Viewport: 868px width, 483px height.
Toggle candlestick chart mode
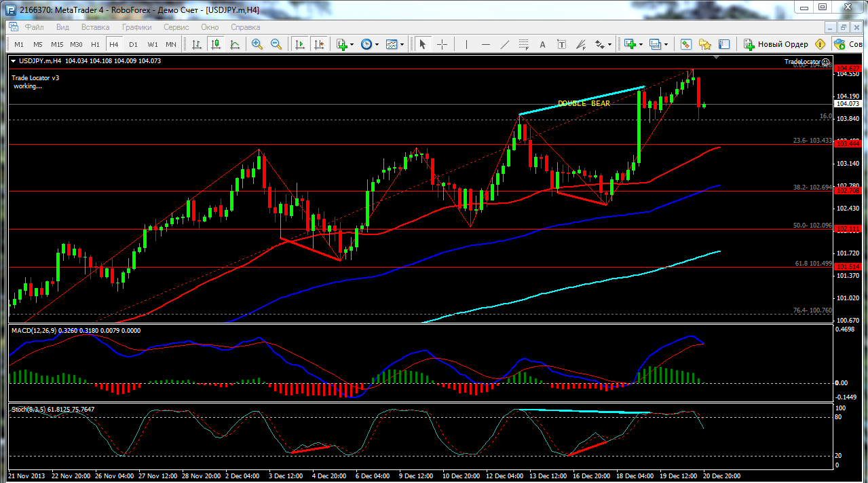[x=216, y=44]
